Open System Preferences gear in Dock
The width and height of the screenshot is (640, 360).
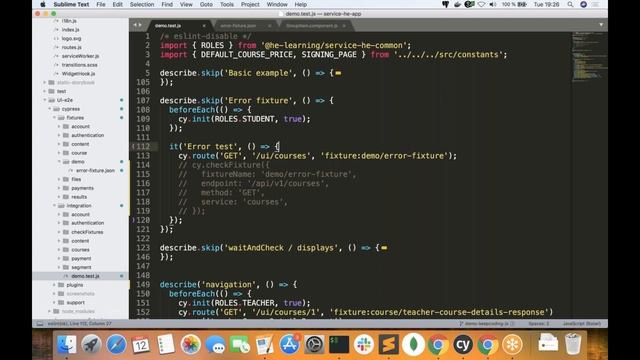314,344
